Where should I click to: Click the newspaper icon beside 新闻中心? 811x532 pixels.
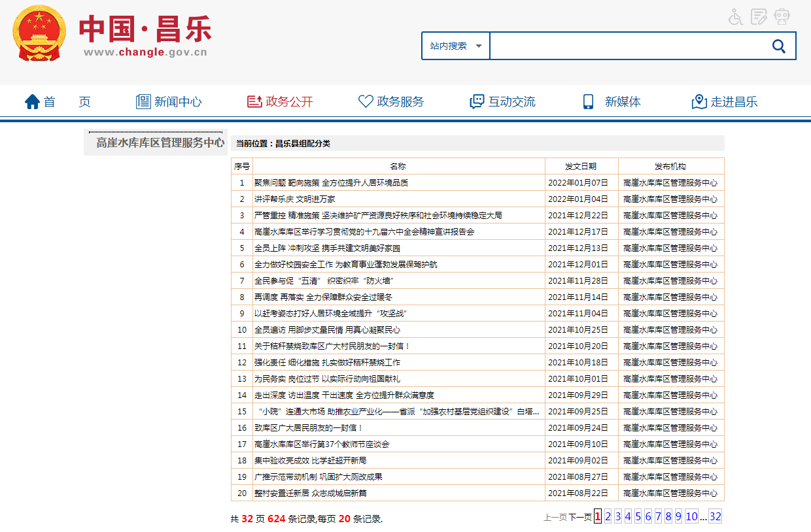point(143,102)
